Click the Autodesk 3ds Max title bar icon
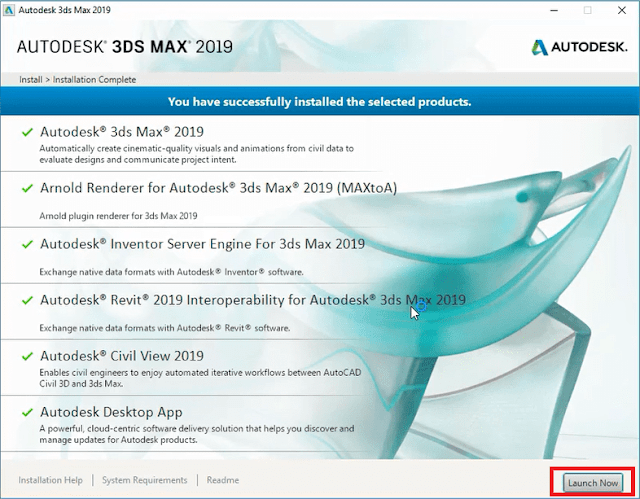The image size is (640, 499). (x=9, y=10)
